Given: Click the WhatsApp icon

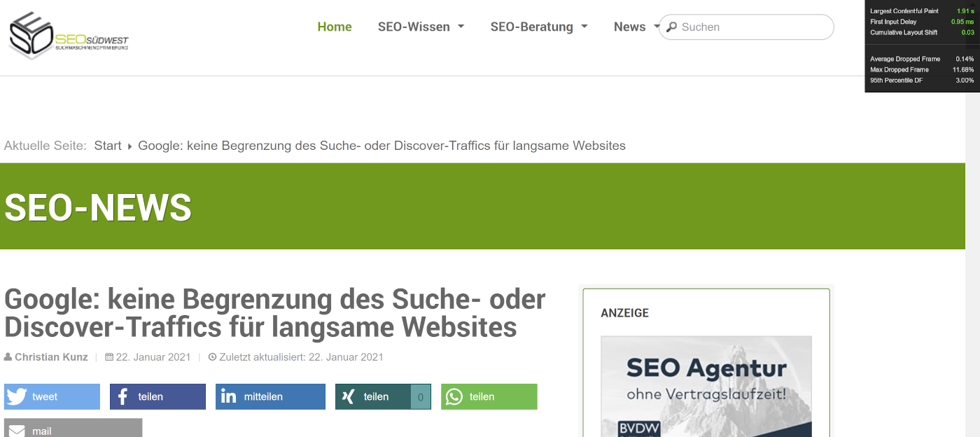Looking at the screenshot, I should click(454, 396).
